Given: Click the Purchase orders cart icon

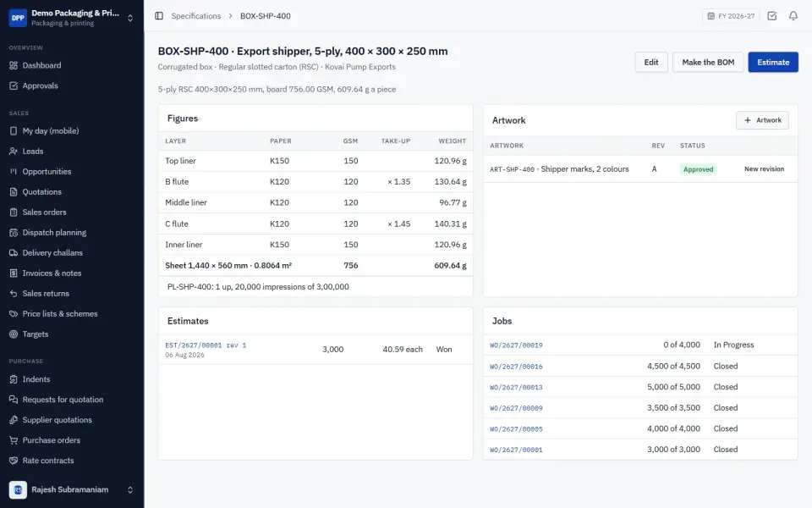Looking at the screenshot, I should tap(14, 440).
